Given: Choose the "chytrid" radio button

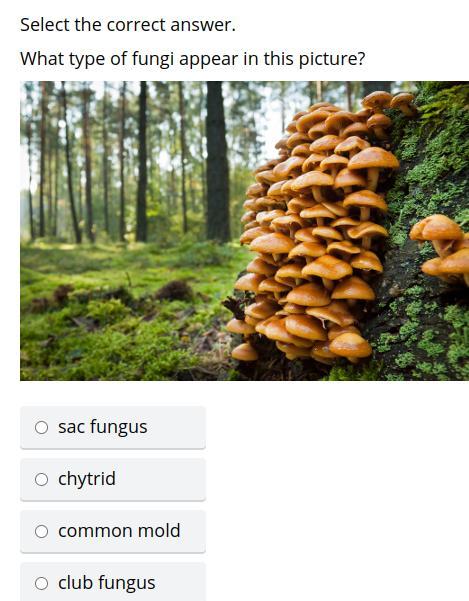Looking at the screenshot, I should 41,479.
